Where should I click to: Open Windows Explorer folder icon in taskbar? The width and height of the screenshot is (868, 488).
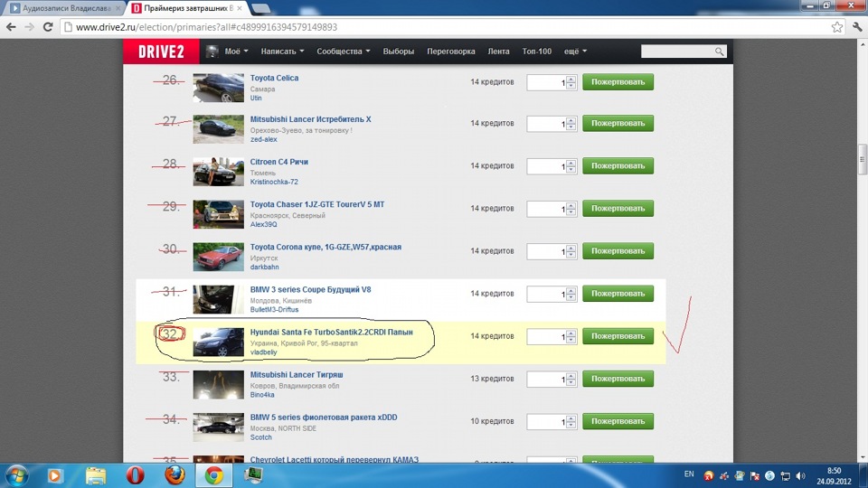coord(95,475)
